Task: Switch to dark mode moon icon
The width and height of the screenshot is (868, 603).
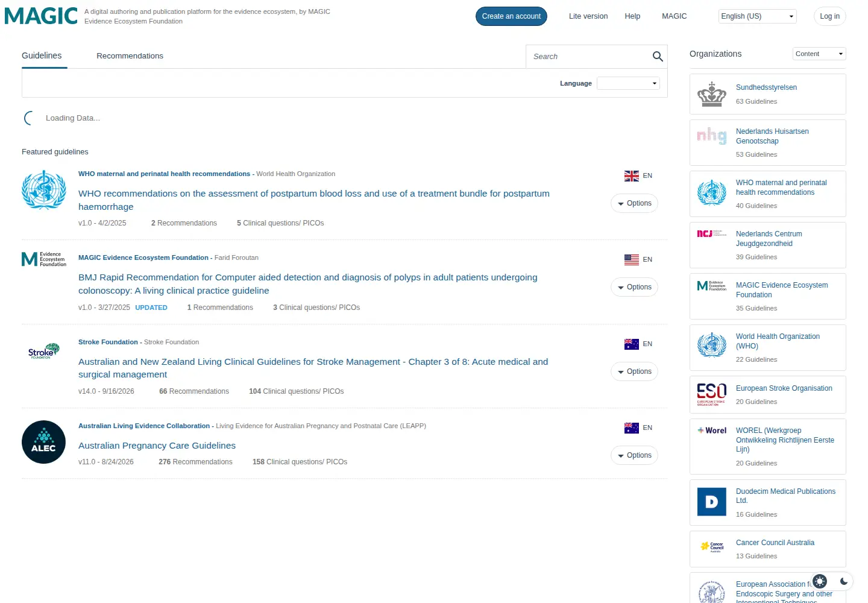Action: pos(844,581)
